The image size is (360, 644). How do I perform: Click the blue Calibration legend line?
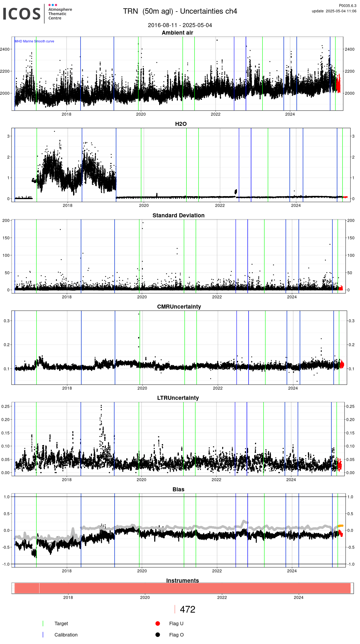point(43,635)
